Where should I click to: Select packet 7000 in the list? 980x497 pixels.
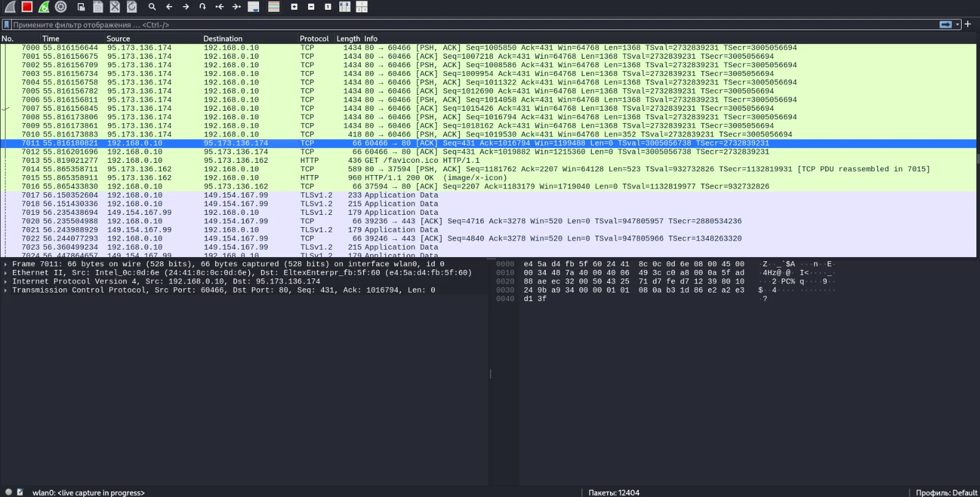click(x=488, y=48)
